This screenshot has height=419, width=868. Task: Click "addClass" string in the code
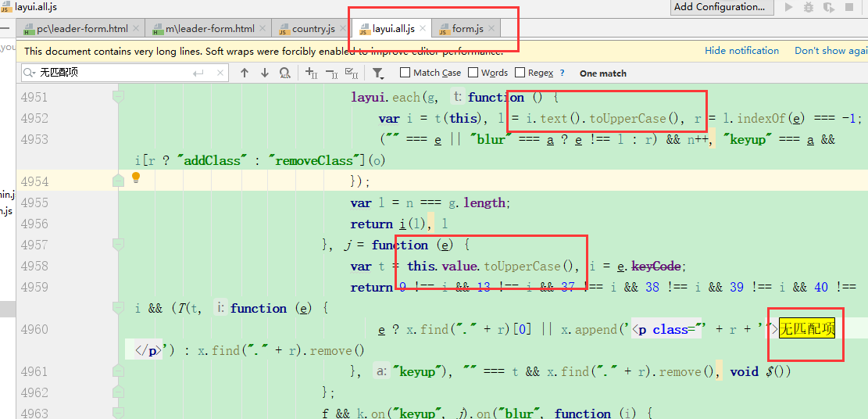[x=213, y=161]
